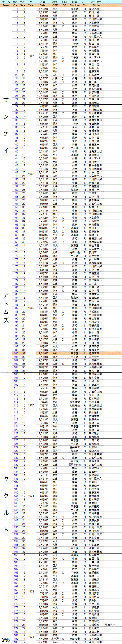The image size is (122, 644).
Task: Click the チーム header cell
Action: click(6, 2)
